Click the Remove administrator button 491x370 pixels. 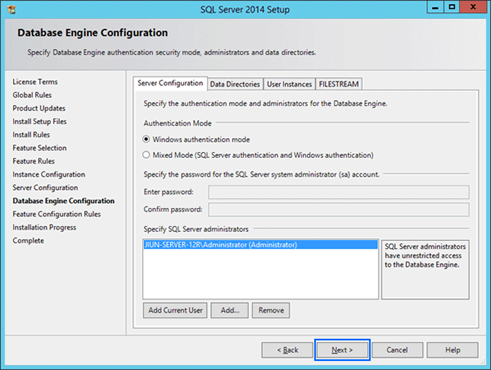pos(271,310)
